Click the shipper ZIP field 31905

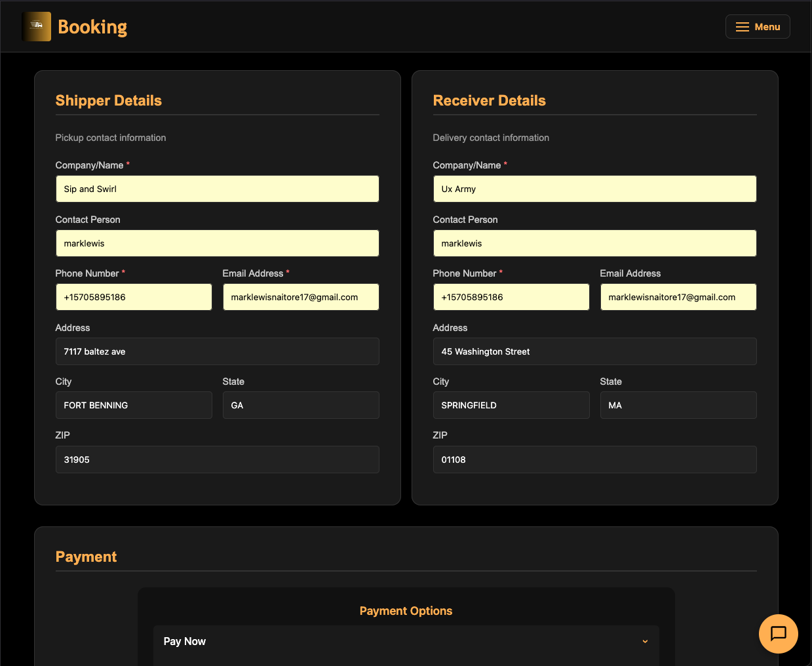(x=217, y=460)
